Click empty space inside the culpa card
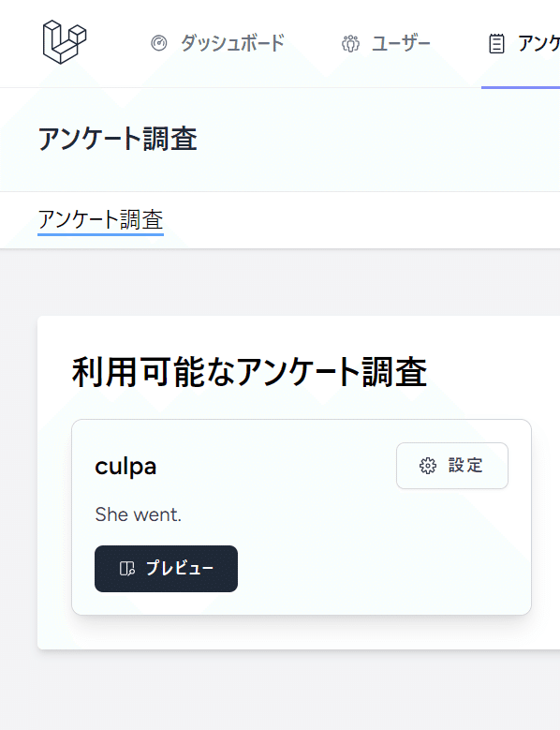This screenshot has width=560, height=730. click(372, 559)
